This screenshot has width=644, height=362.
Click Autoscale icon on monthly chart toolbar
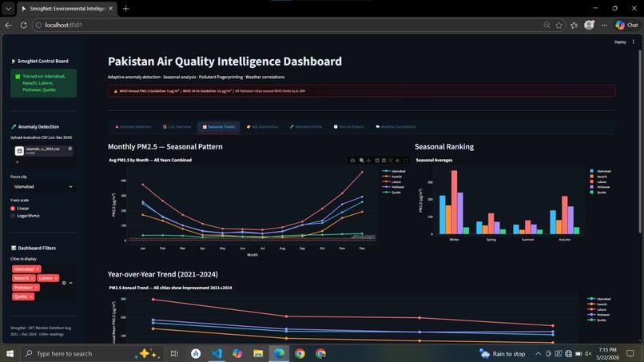click(x=391, y=161)
